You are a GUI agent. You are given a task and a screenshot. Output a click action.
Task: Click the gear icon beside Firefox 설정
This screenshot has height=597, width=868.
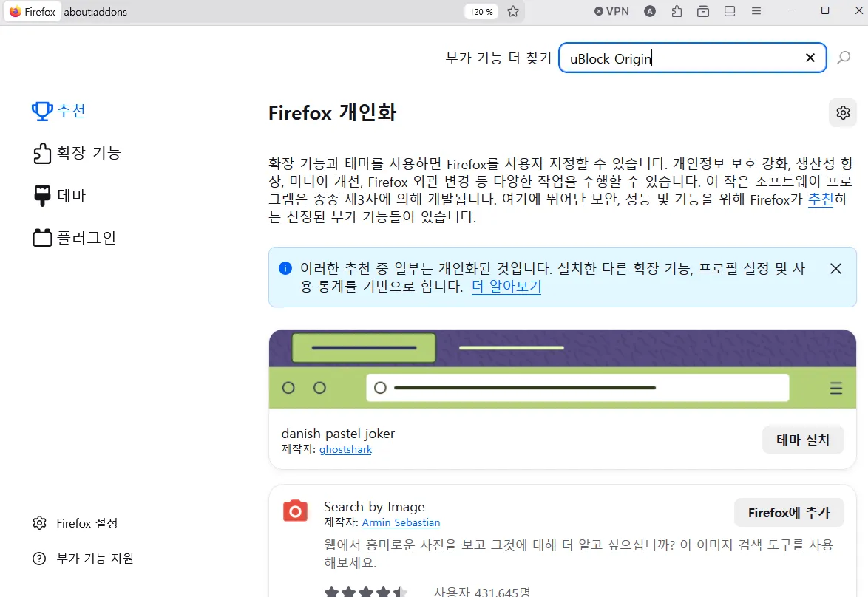coord(39,523)
